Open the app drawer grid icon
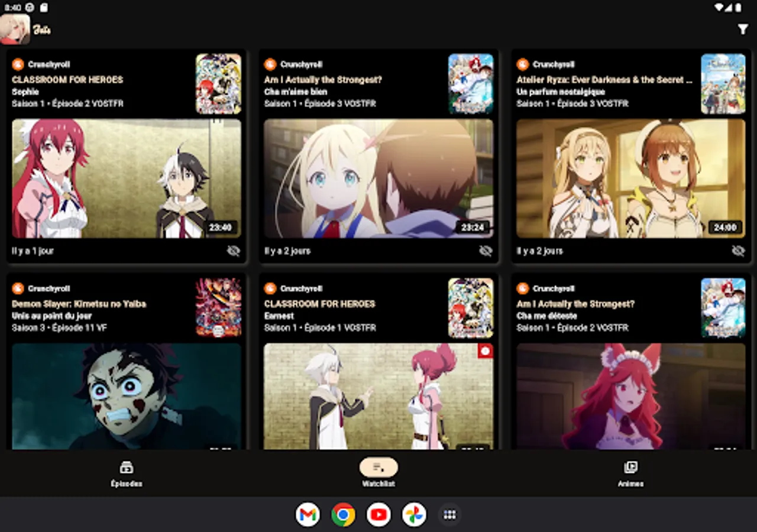 tap(449, 515)
